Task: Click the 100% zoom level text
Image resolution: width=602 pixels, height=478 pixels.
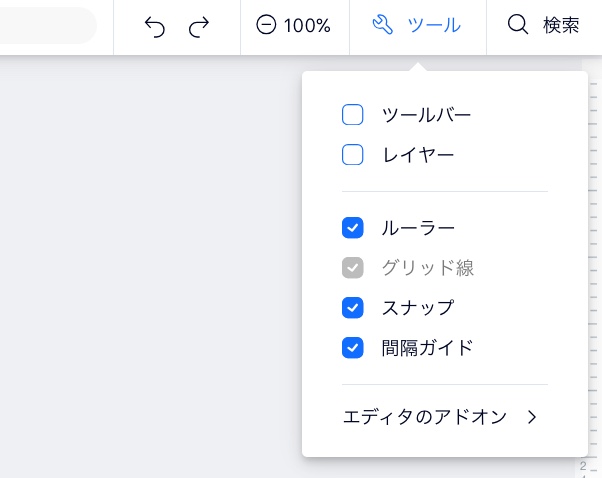Action: click(307, 26)
